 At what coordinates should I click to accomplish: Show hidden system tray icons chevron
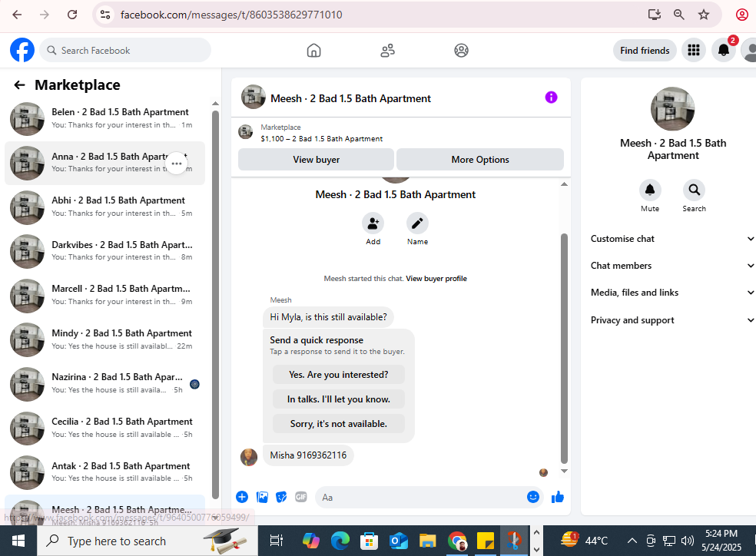pos(632,541)
